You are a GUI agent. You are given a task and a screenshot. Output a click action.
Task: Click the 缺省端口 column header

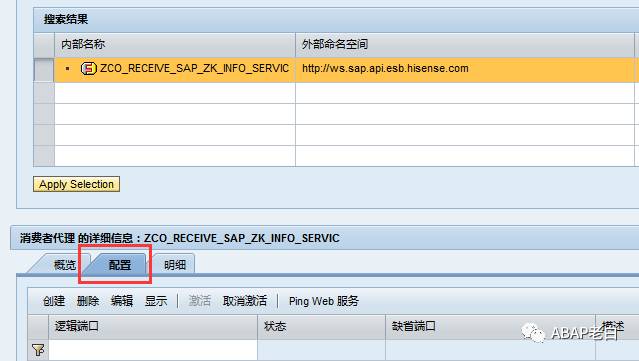coord(490,326)
